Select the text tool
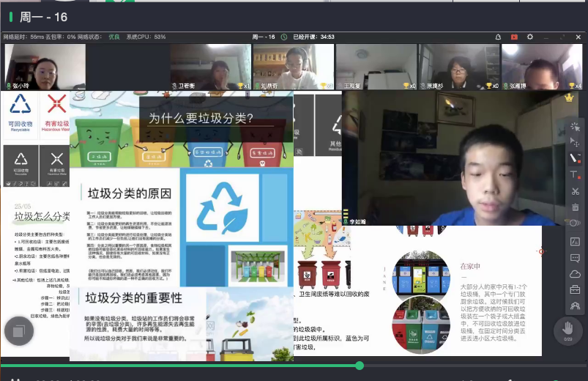Image resolution: width=588 pixels, height=381 pixels. point(575,175)
